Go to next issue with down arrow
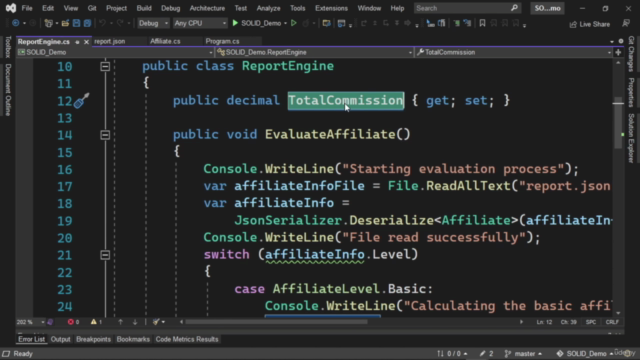Viewport: 640px width, 360px height. pos(135,322)
